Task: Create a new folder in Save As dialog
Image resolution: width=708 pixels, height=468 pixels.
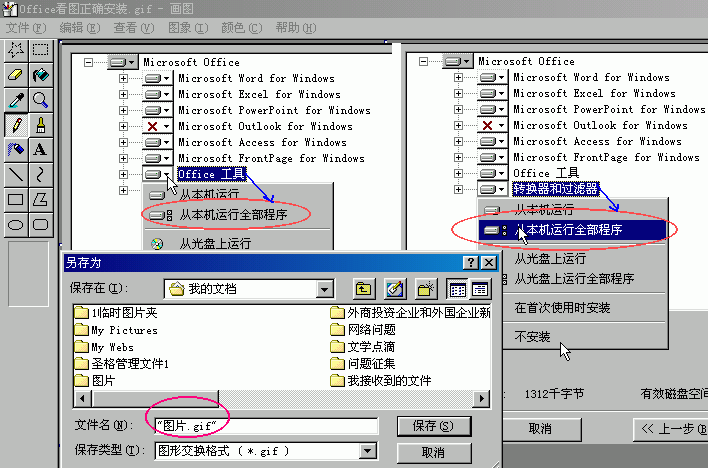Action: tap(426, 289)
